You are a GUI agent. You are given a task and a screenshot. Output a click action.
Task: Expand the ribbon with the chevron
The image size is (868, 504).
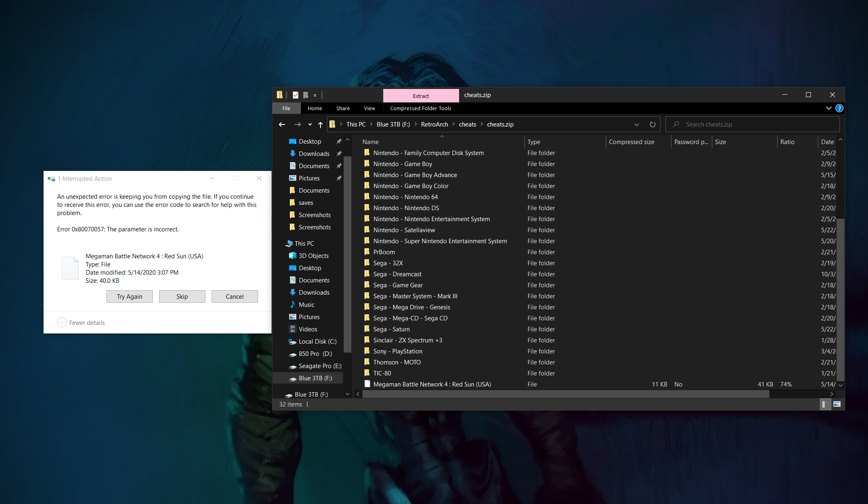[x=828, y=108]
